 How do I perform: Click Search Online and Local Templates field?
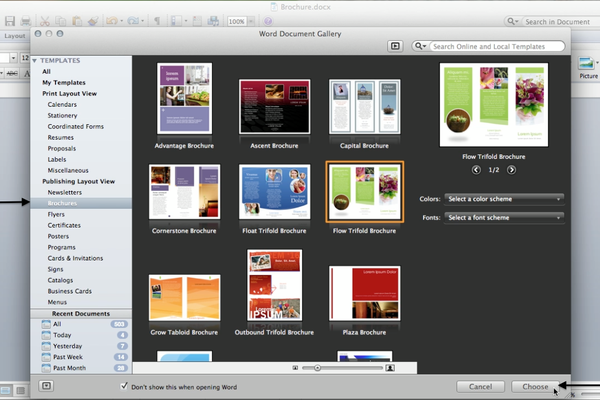[497, 46]
